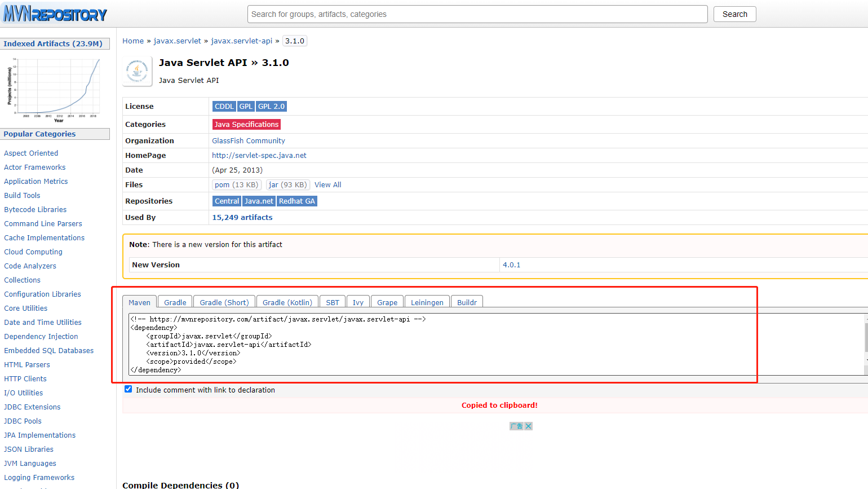This screenshot has height=489, width=868.
Task: Click View All files link
Action: pos(328,184)
